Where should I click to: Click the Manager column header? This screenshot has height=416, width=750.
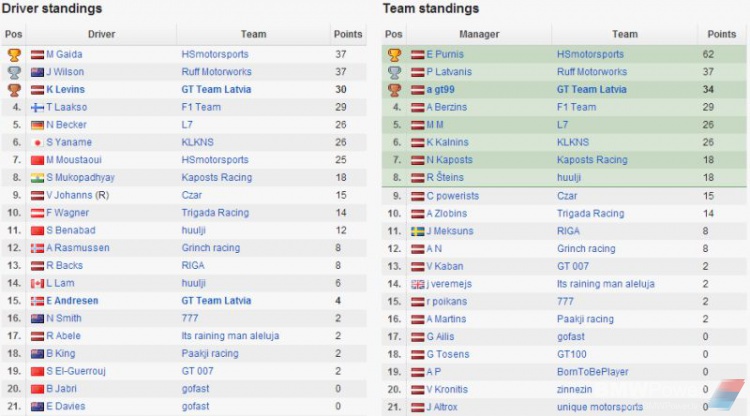pos(479,34)
